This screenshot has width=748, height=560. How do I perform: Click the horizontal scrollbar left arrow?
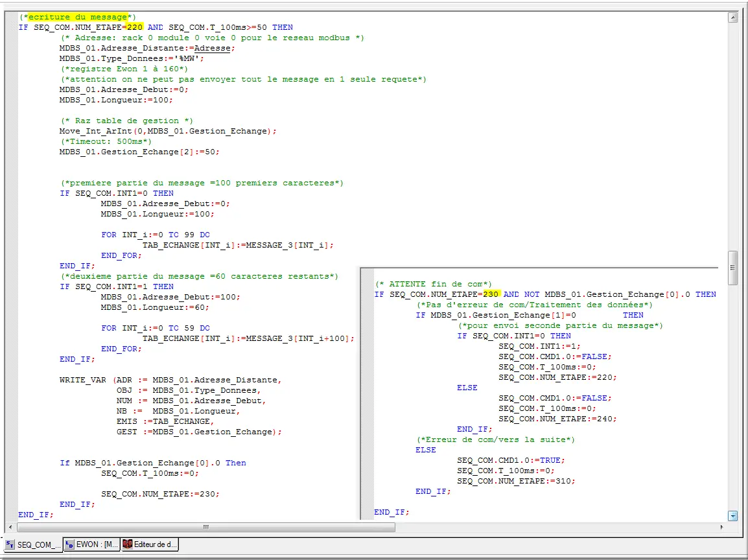pyautogui.click(x=10, y=527)
